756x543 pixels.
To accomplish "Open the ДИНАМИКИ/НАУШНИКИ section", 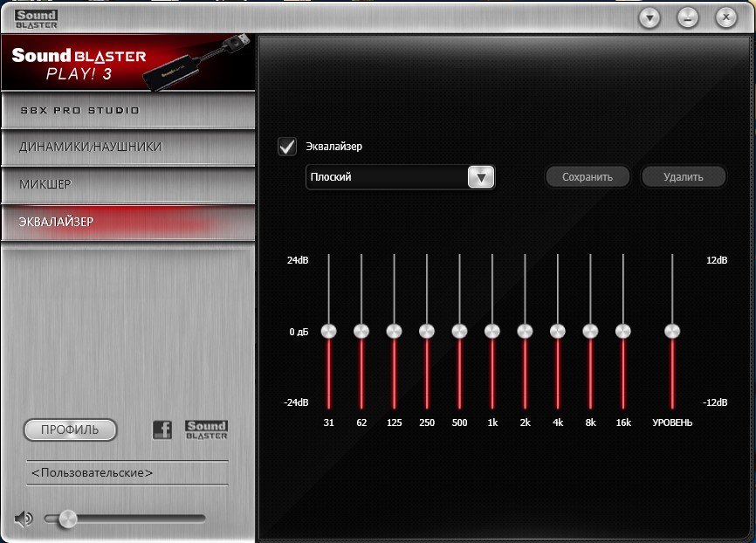I will [128, 147].
